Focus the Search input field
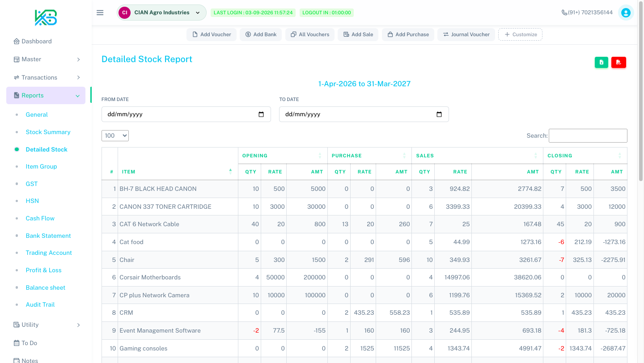Screen dimensions: 644x363 [x=588, y=135]
